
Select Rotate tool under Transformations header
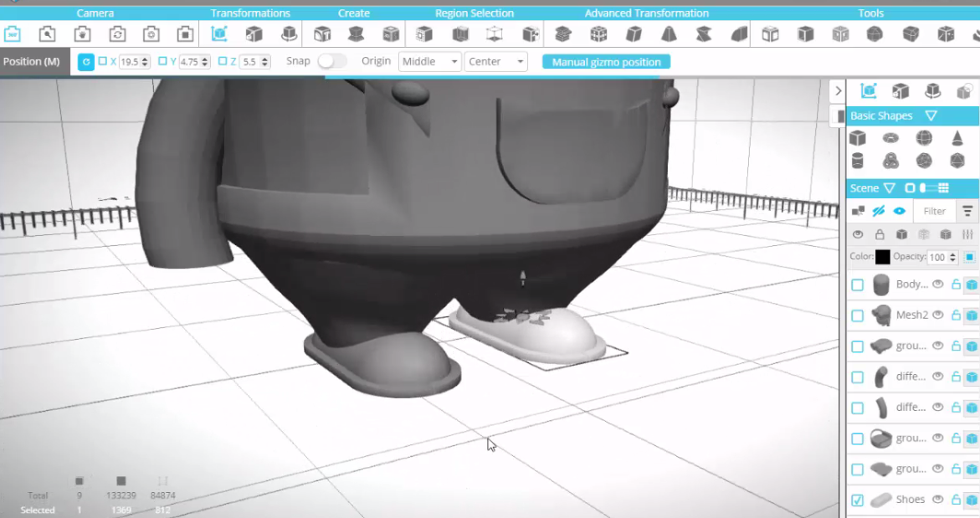pyautogui.click(x=289, y=33)
